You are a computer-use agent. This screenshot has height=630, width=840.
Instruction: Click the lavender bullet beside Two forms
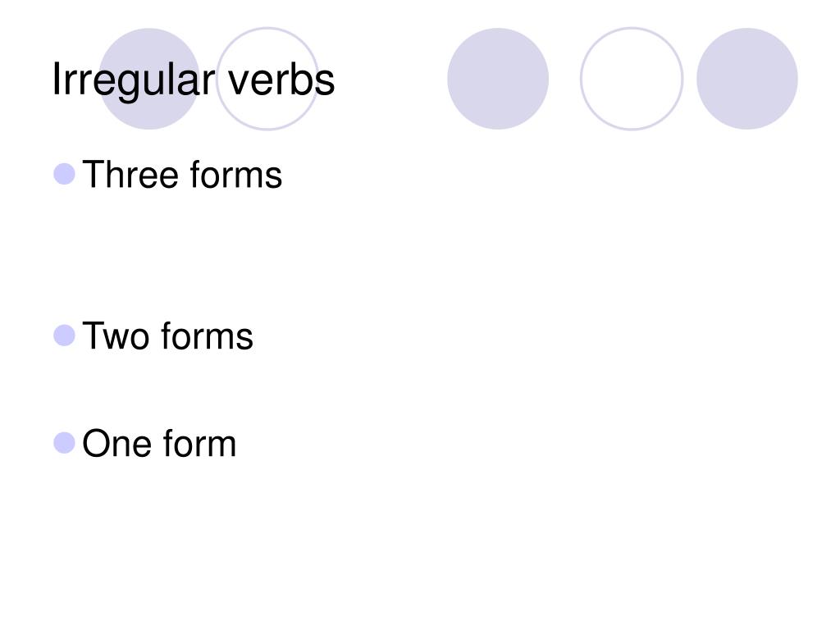click(64, 336)
